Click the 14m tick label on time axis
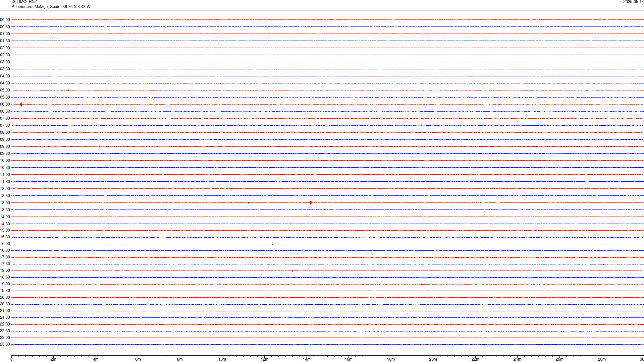Viewport: 644px width, 362px height. click(307, 359)
